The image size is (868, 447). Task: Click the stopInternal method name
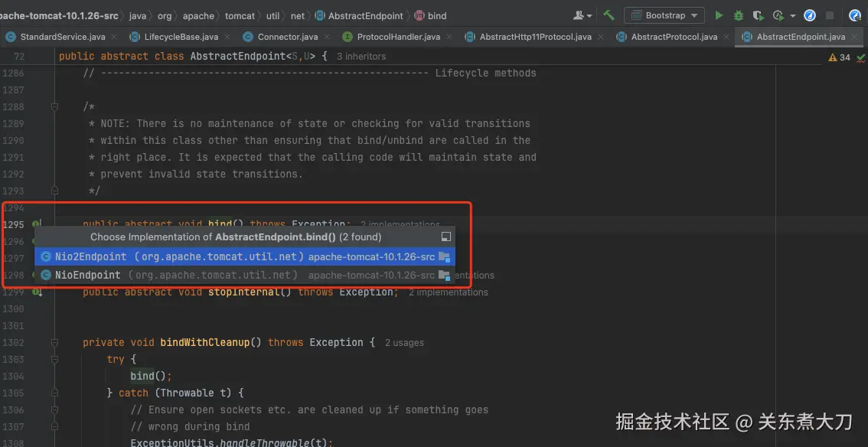coord(244,292)
